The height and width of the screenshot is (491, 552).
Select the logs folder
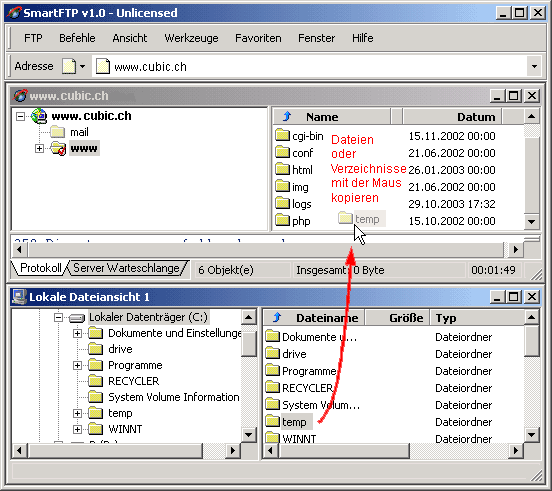pos(293,204)
